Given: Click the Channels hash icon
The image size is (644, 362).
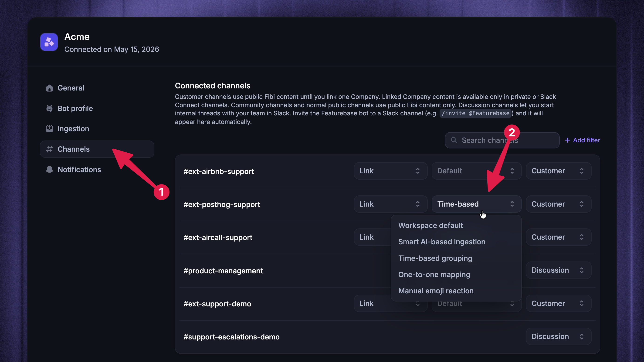Looking at the screenshot, I should tap(50, 149).
